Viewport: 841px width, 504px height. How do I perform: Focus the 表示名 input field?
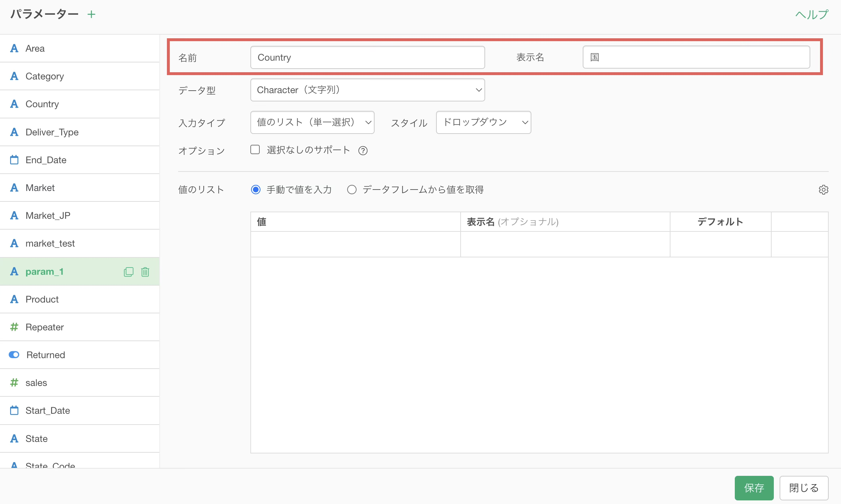click(696, 57)
